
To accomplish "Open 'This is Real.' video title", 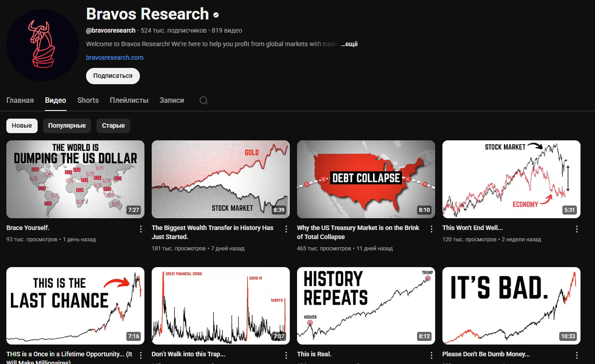I will point(314,354).
